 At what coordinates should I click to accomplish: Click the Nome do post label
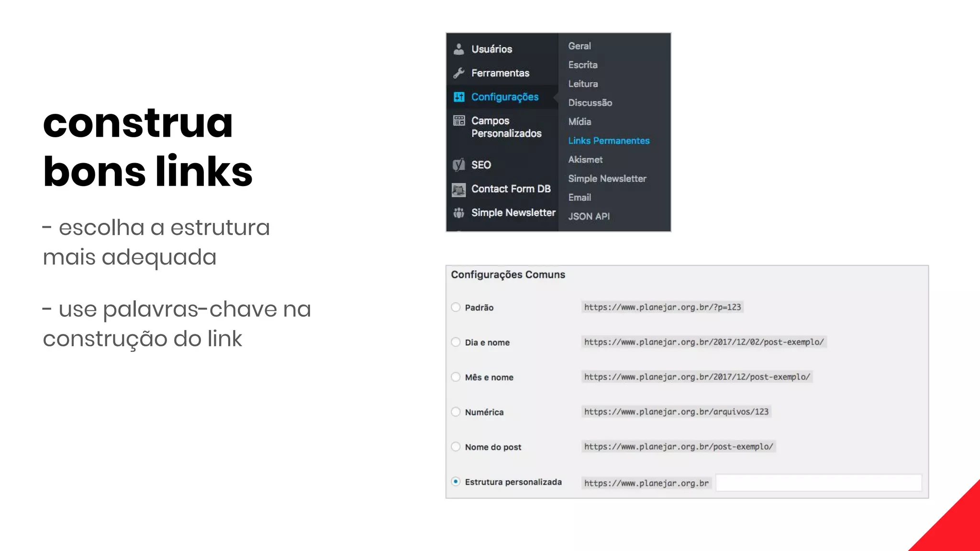(x=493, y=447)
